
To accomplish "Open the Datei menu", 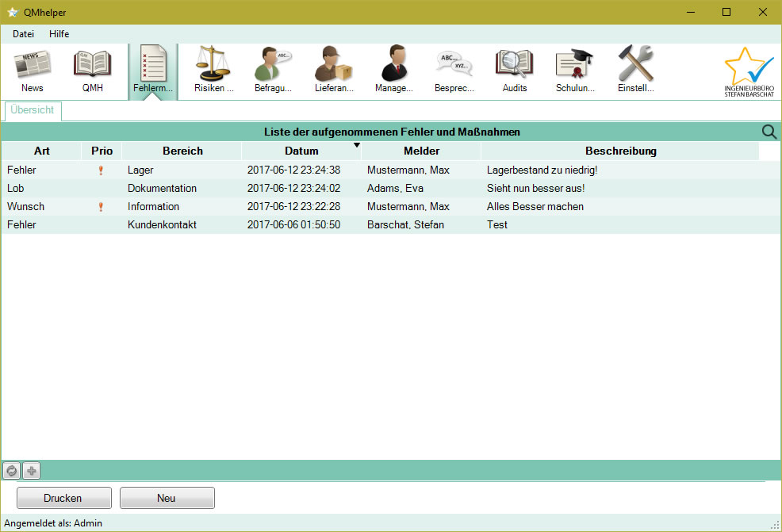I will pos(23,34).
